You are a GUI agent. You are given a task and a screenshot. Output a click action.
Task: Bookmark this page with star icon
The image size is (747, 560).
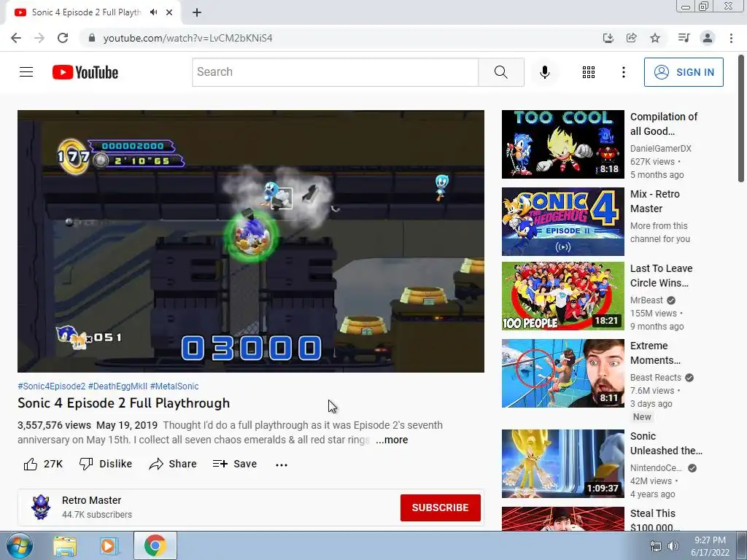coord(655,38)
